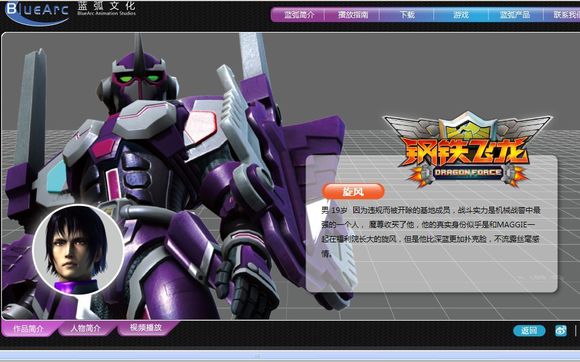Switch to the 人物简介 tab
The image size is (580, 362).
click(x=87, y=328)
